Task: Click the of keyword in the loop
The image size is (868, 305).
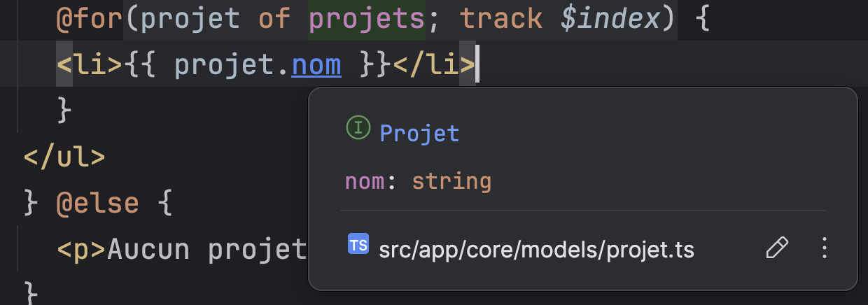Action: coord(274,19)
